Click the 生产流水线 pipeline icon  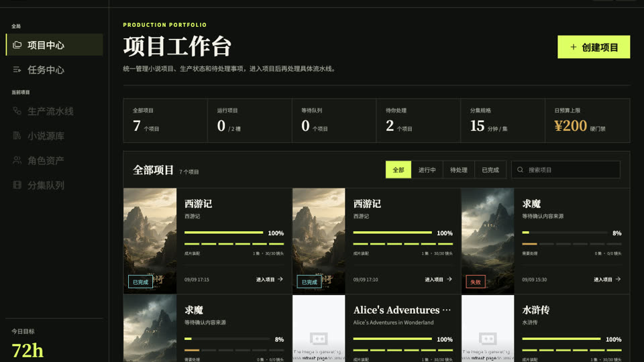(17, 111)
